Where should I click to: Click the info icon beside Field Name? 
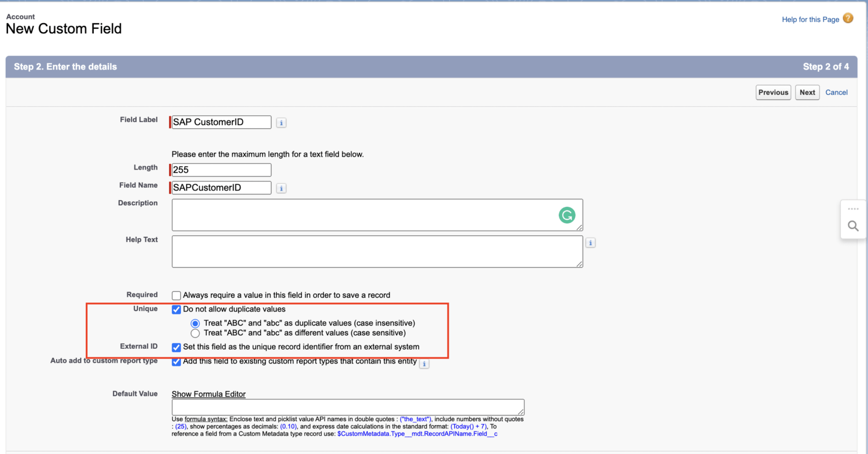click(x=281, y=188)
